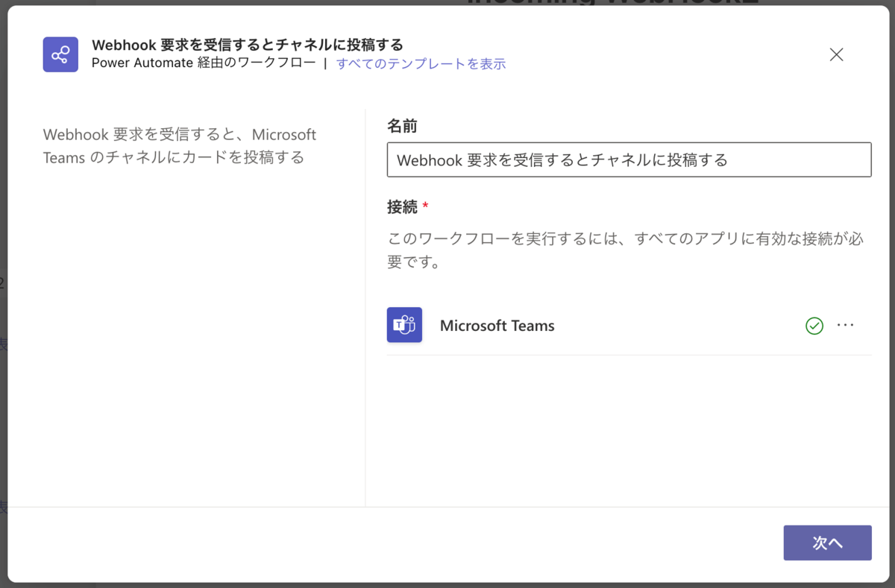Click the このワークフローを実行するには explanation text

tap(626, 250)
